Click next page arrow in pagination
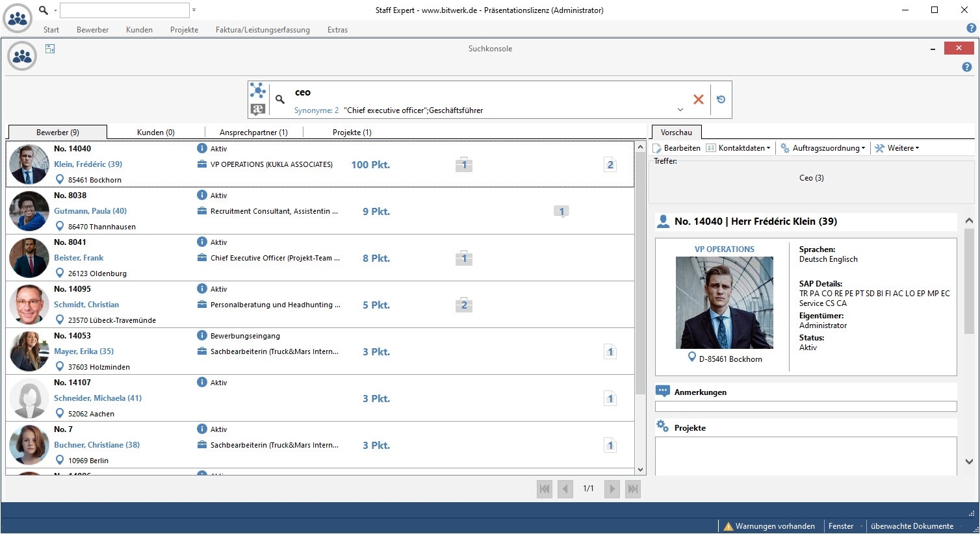Screen dimensions: 980x534 point(612,489)
